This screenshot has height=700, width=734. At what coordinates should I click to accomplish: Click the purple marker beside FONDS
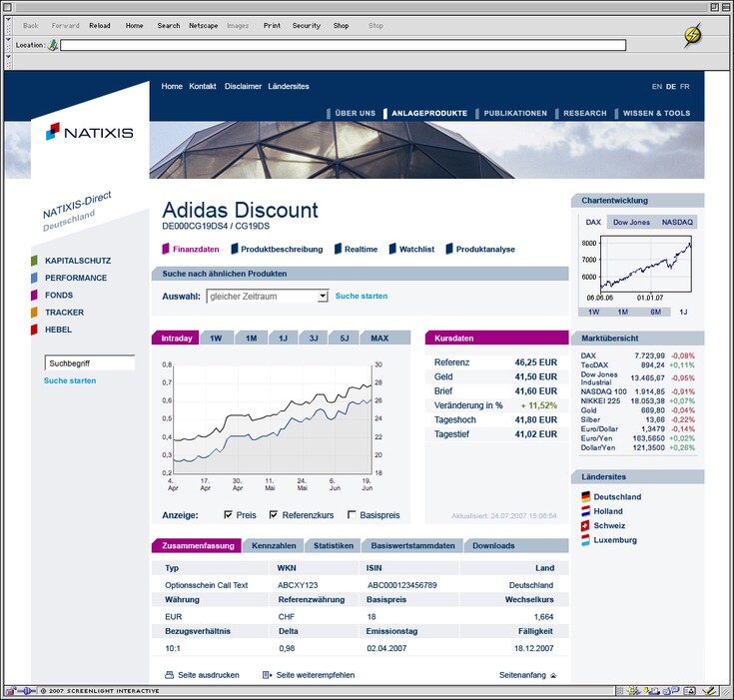click(34, 295)
